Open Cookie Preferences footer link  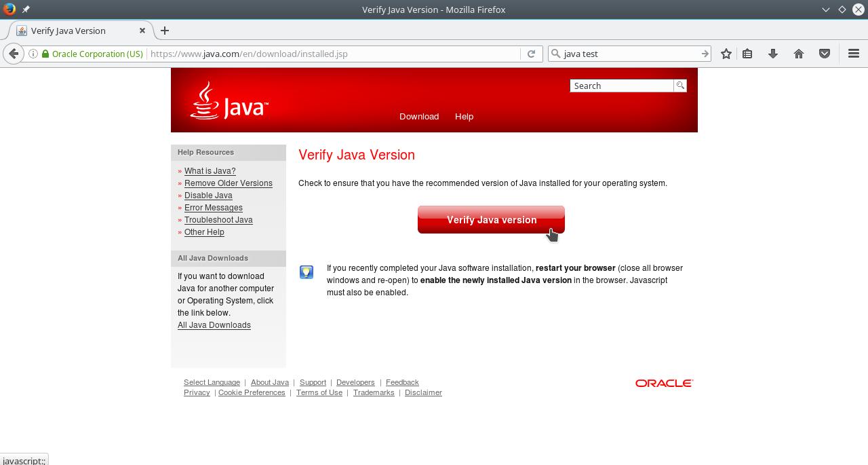coord(252,392)
